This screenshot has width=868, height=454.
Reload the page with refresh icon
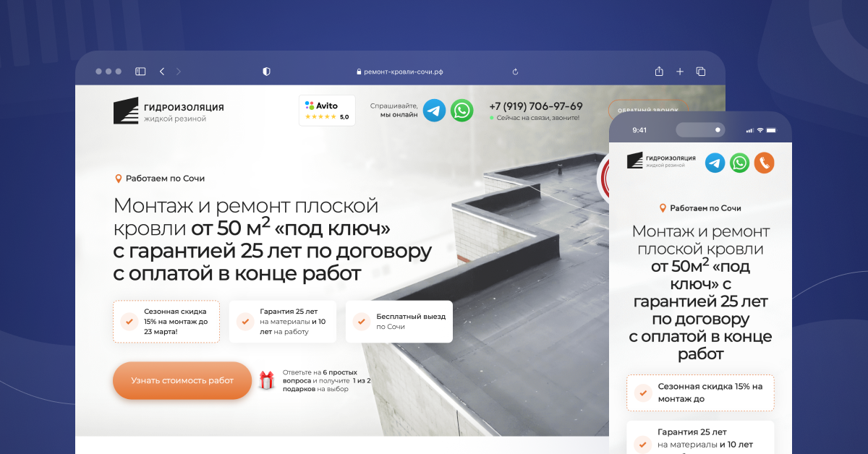[515, 72]
